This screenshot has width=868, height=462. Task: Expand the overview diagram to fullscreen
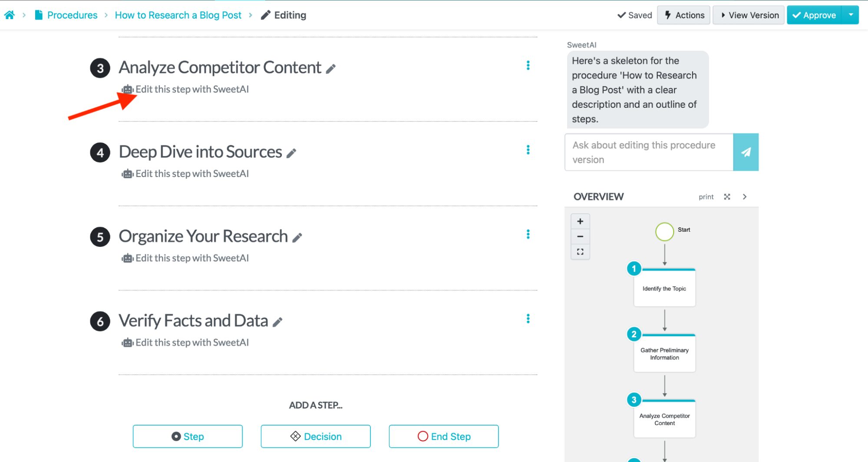point(727,197)
